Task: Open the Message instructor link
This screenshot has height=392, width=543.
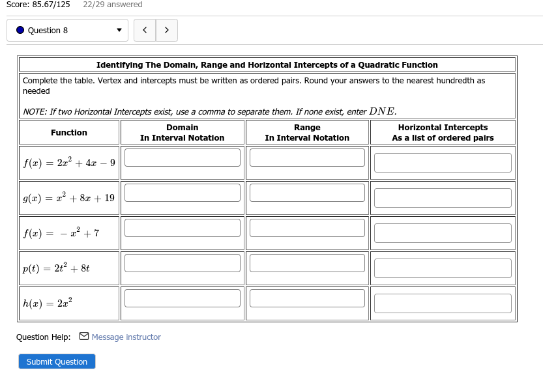Action: pyautogui.click(x=126, y=337)
